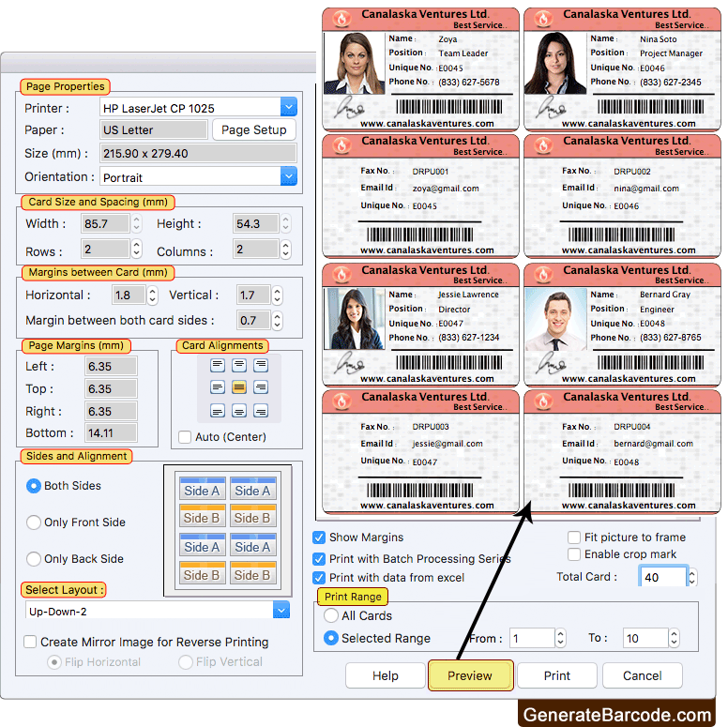Click the Top page margin field
This screenshot has height=727, width=728.
pos(111,388)
